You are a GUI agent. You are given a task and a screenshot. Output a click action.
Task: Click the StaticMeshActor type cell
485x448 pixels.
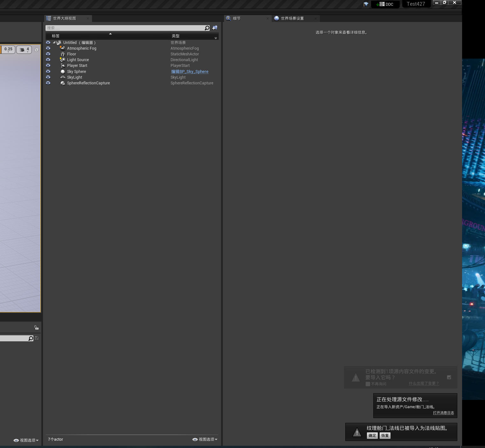point(185,54)
